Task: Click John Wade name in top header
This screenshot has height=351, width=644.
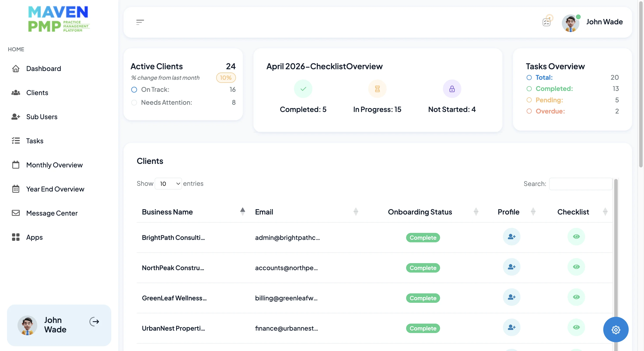Action: 604,22
